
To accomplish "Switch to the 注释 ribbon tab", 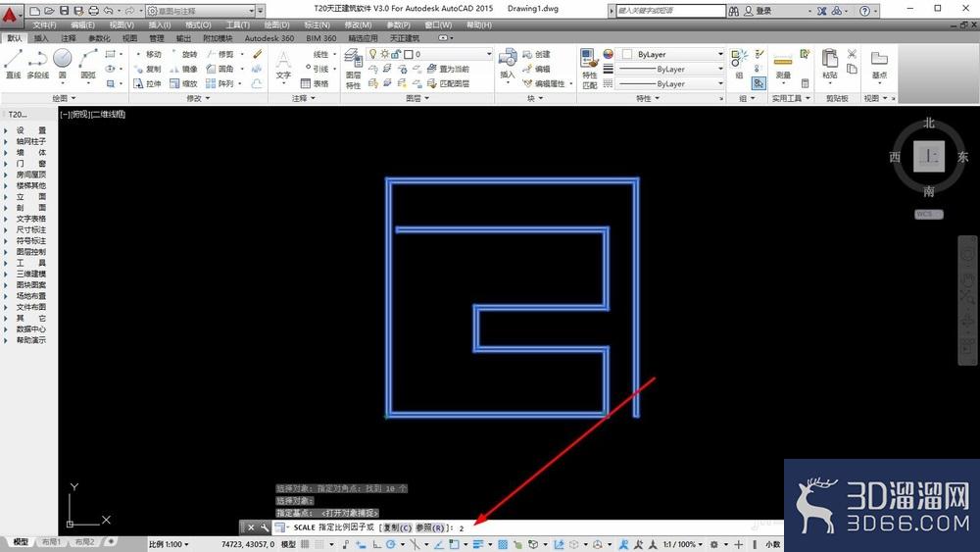I will pos(69,38).
